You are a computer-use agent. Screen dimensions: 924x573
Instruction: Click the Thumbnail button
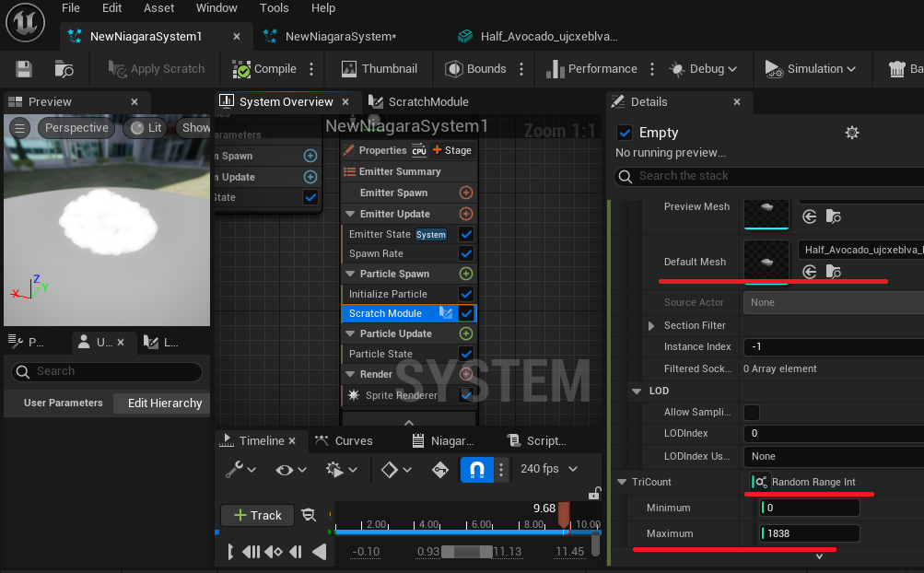[380, 69]
